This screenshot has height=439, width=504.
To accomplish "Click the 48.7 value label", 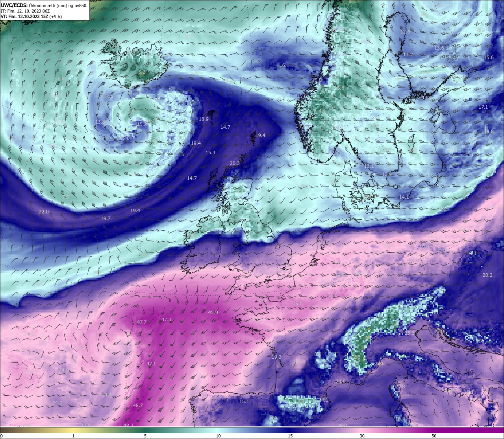I will click(x=138, y=405).
